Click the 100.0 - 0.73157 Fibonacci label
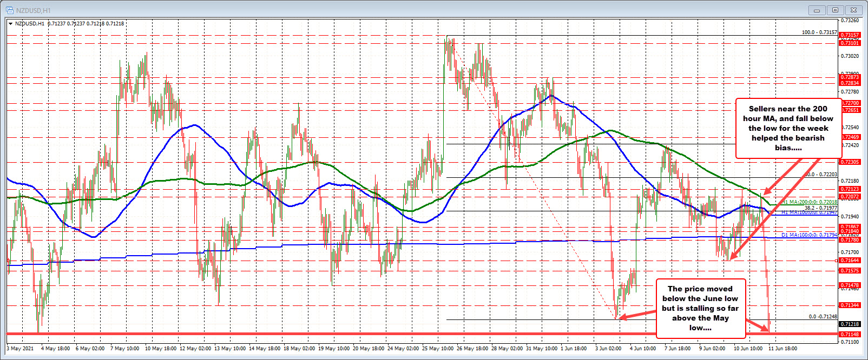 819,32
